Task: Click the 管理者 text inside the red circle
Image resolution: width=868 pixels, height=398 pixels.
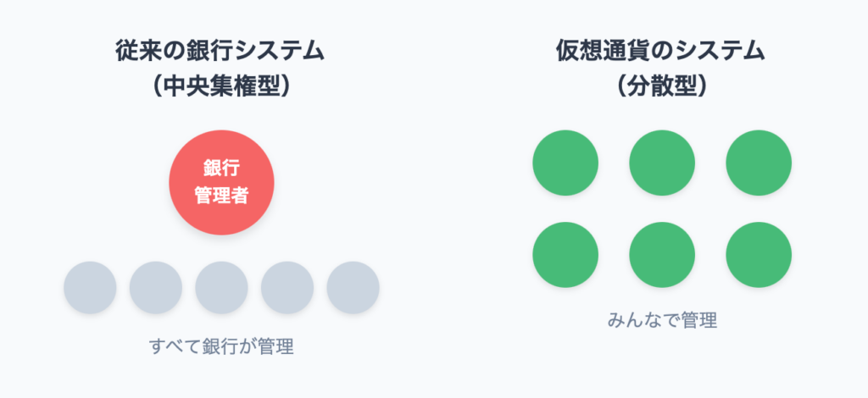Action: click(x=221, y=196)
